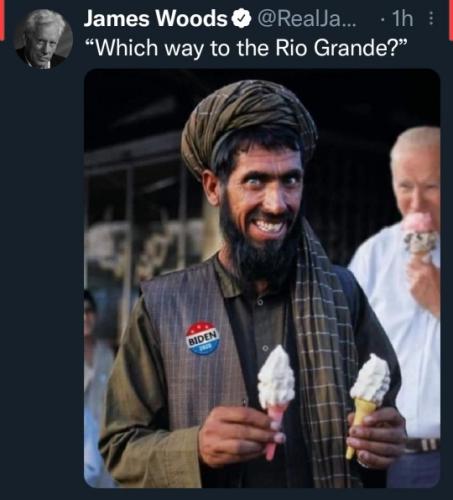Screen dimensions: 453x500
Task: Open the James Woods display name
Action: (155, 19)
